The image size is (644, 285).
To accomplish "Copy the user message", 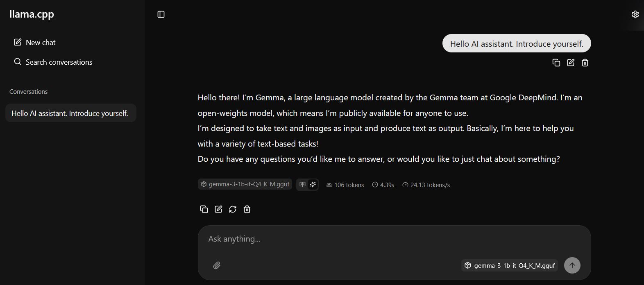I will coord(556,63).
